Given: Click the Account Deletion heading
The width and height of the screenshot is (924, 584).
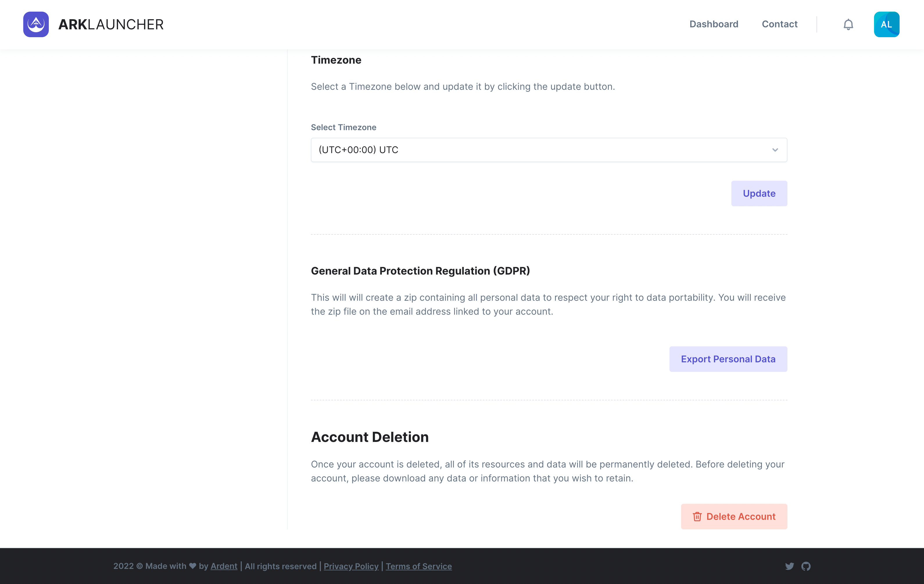Looking at the screenshot, I should pyautogui.click(x=369, y=437).
